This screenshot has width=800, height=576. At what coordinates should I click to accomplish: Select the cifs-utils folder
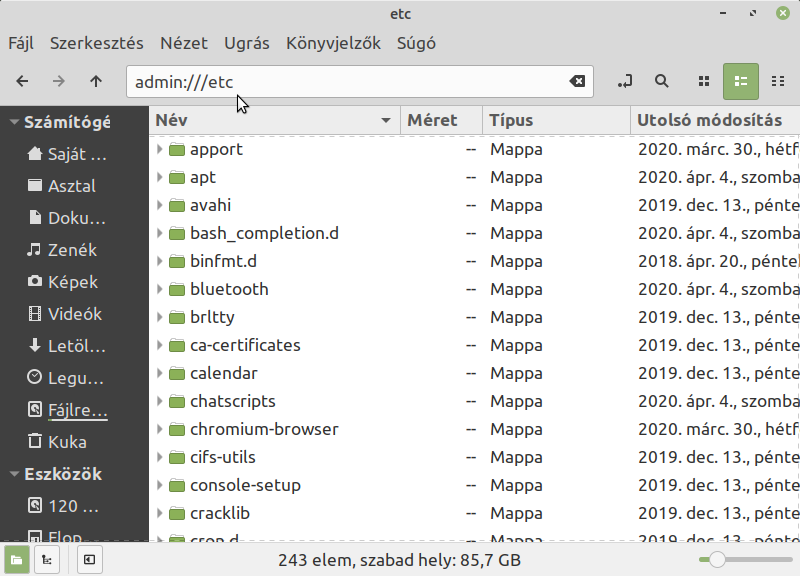click(222, 457)
